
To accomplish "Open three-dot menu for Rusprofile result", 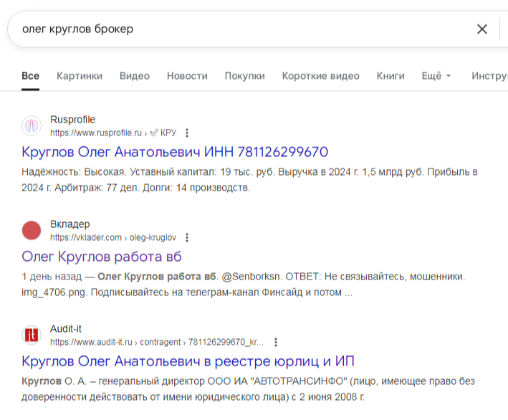I will pos(187,133).
